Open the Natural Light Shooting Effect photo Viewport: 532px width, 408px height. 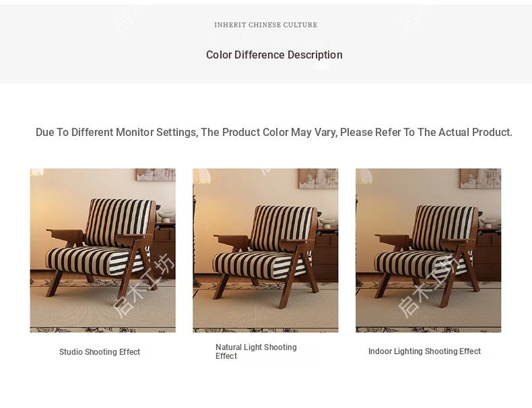pyautogui.click(x=265, y=250)
